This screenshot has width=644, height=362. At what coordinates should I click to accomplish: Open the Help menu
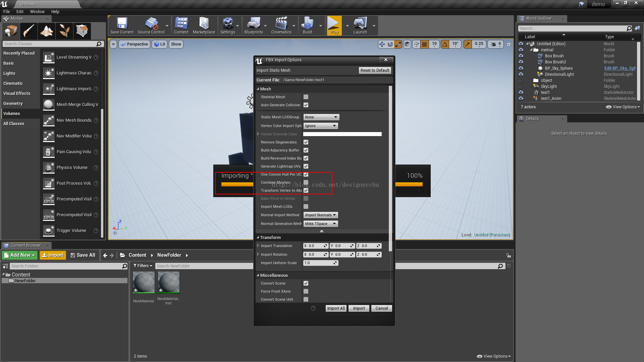(55, 11)
